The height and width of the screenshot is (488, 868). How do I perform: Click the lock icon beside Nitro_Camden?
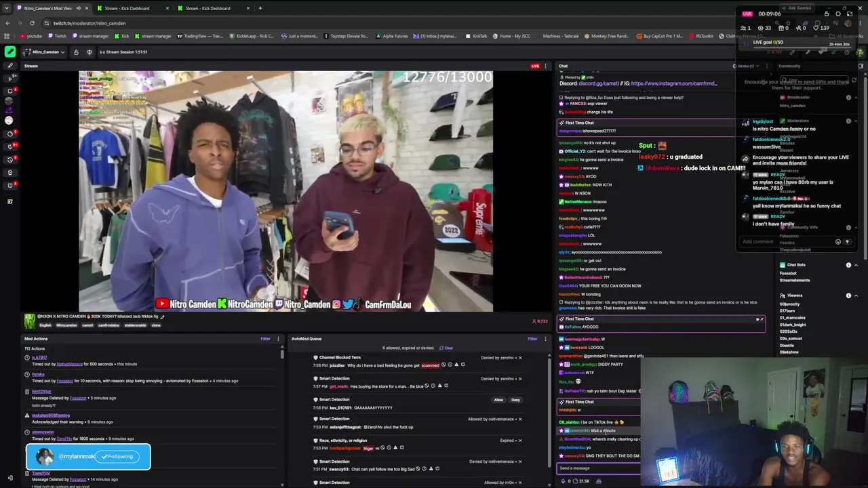tap(76, 52)
